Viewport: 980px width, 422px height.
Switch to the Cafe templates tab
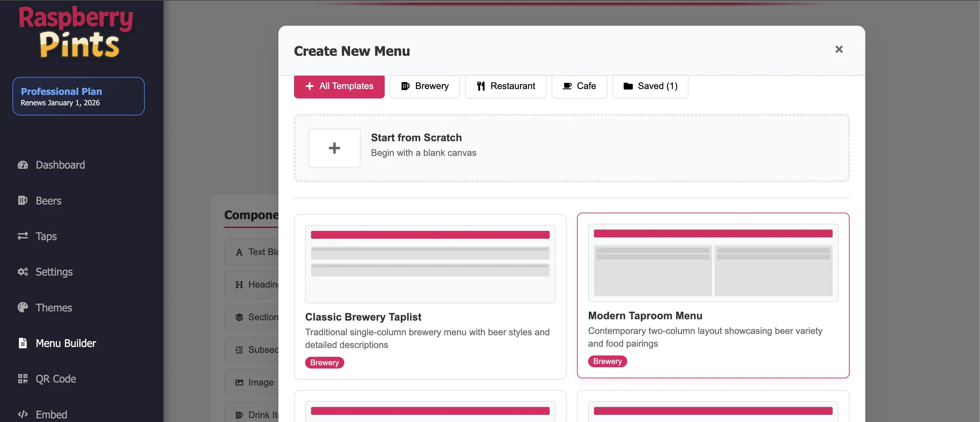tap(579, 86)
